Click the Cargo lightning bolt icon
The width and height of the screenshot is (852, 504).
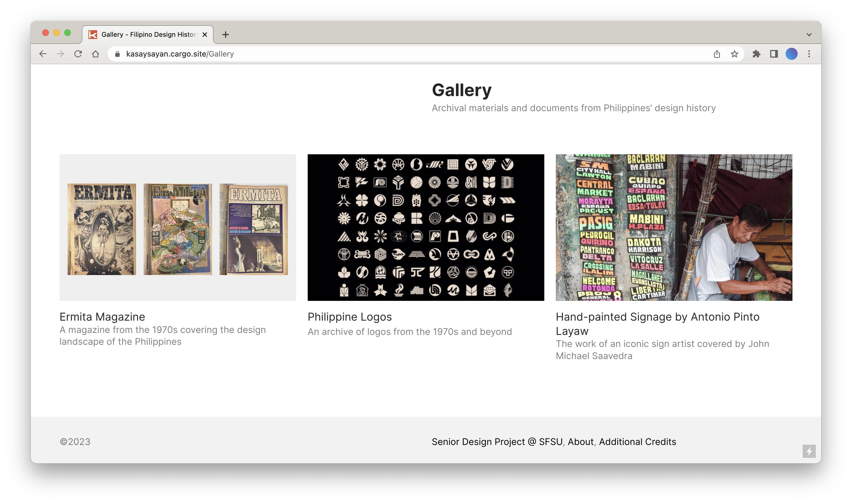pos(809,451)
